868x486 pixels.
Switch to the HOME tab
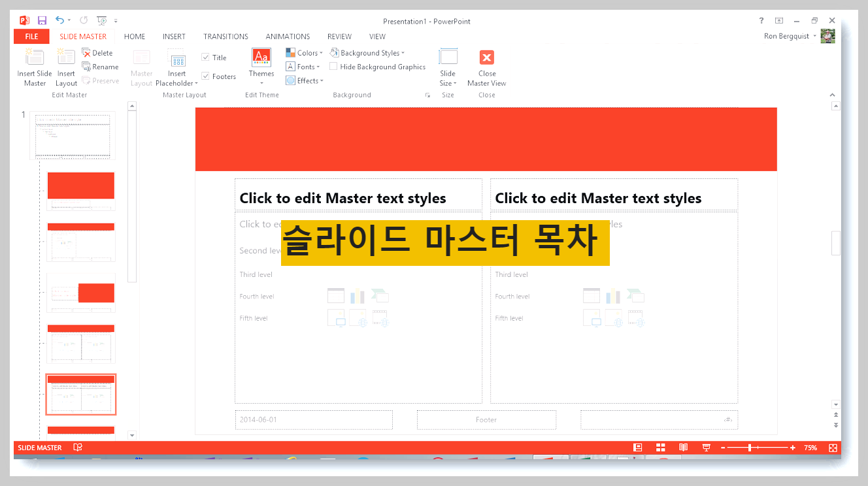point(135,37)
